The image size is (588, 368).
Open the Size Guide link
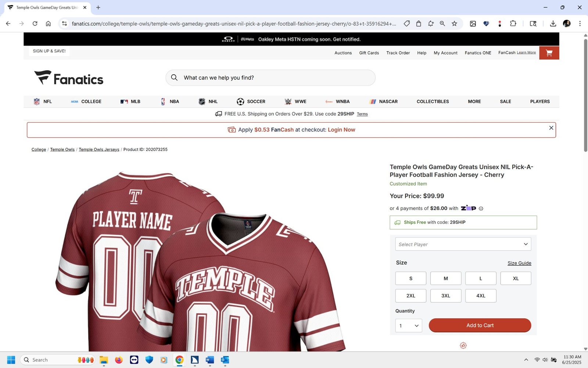(519, 263)
